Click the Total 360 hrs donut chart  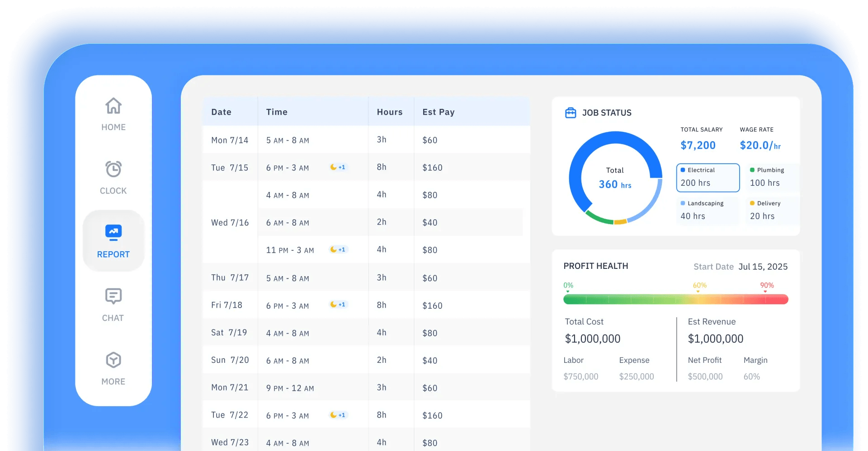615,178
